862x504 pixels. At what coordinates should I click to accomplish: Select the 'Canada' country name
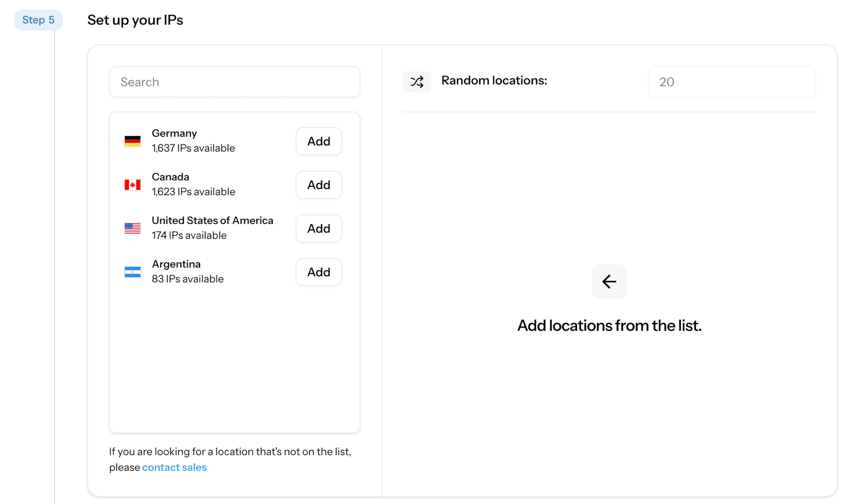click(170, 177)
